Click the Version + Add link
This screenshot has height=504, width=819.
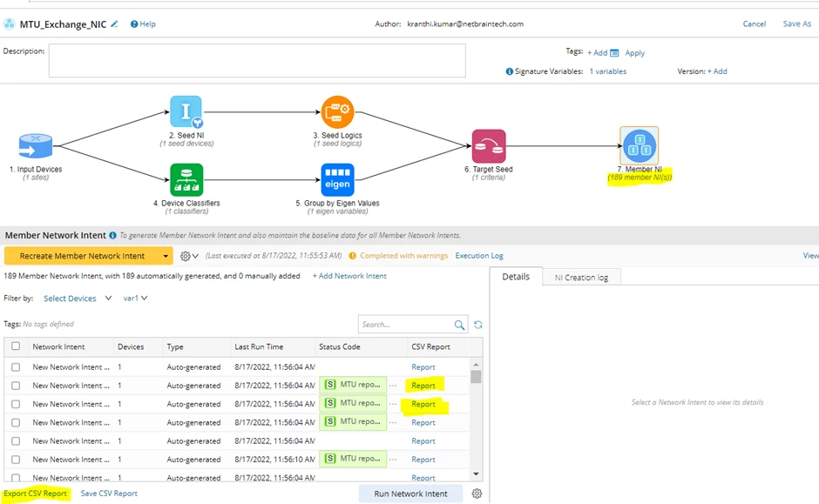click(x=717, y=71)
